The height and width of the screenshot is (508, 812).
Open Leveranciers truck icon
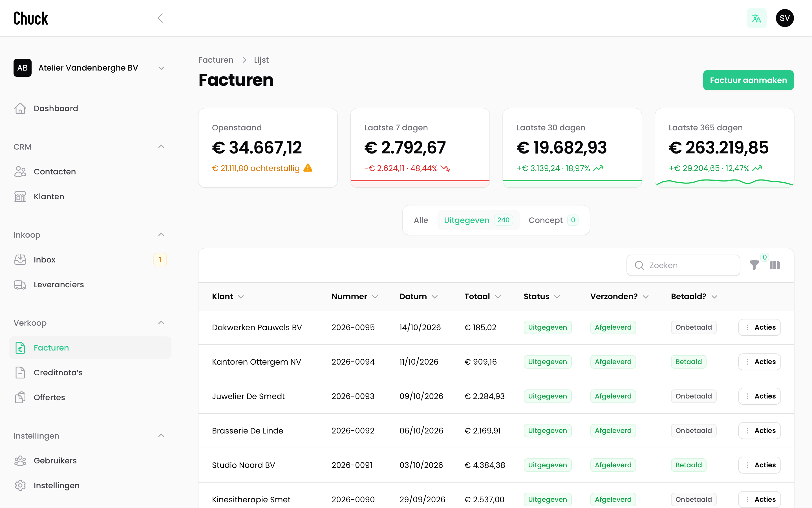pos(20,284)
